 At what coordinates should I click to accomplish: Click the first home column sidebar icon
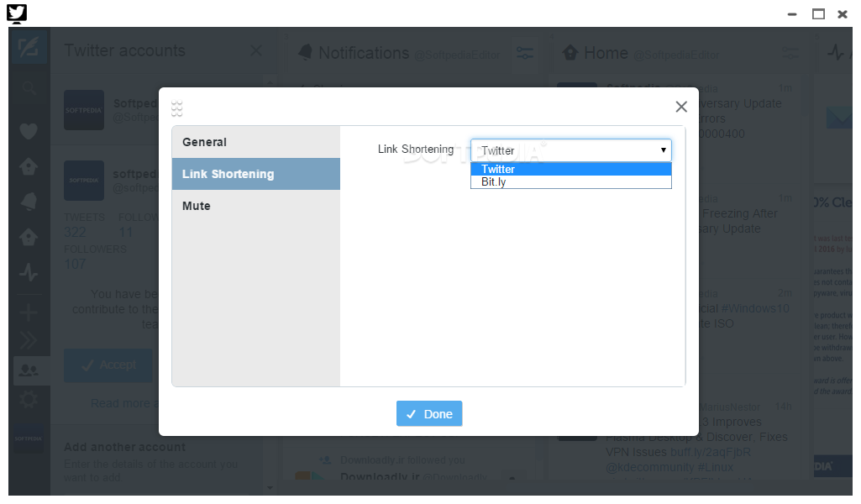pyautogui.click(x=29, y=166)
